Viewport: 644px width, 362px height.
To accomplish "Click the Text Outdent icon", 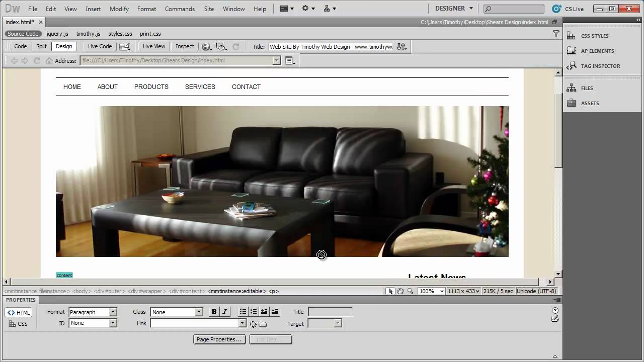I will coord(264,312).
